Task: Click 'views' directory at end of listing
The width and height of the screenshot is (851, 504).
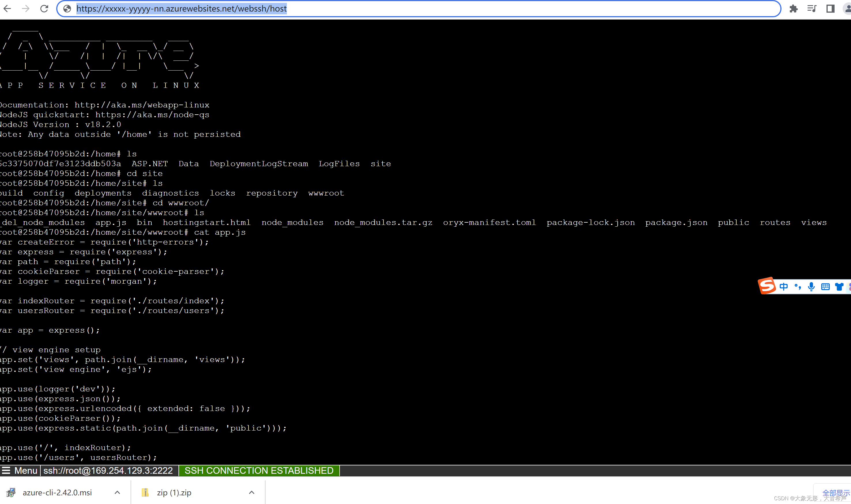Action: [x=814, y=222]
